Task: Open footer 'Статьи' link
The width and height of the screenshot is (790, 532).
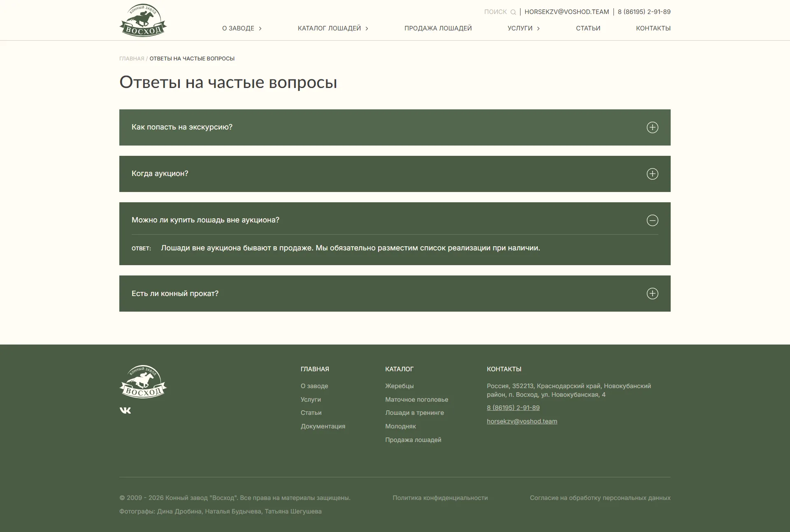Action: coord(311,413)
